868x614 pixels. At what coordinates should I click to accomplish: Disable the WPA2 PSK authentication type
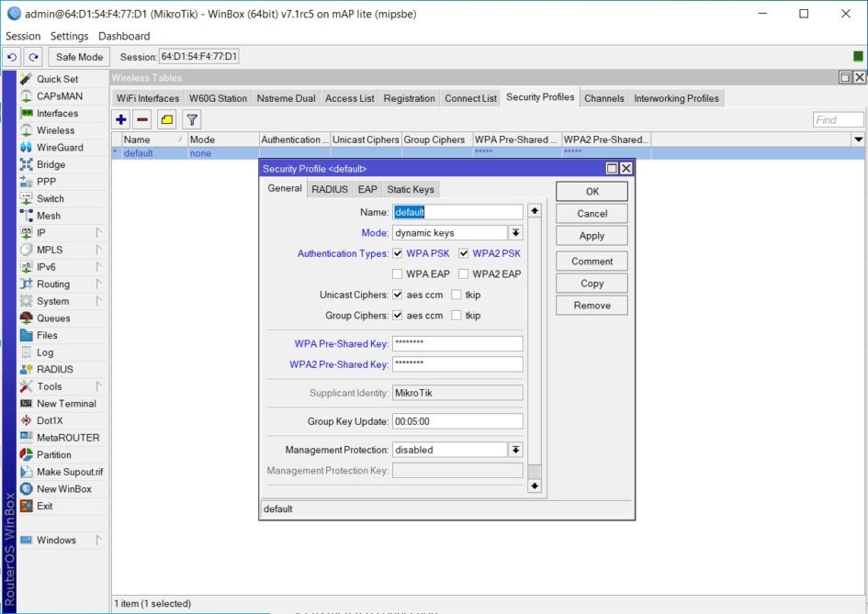click(462, 253)
